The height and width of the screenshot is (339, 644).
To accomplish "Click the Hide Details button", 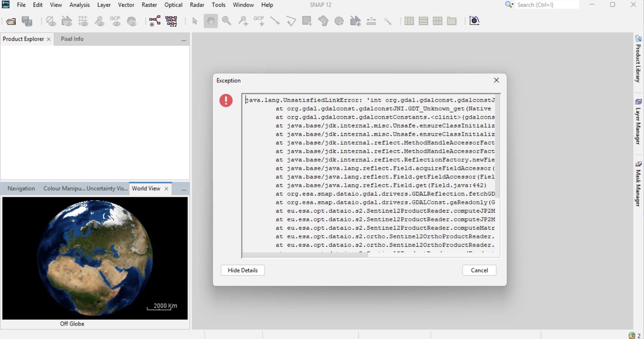I will pos(243,270).
